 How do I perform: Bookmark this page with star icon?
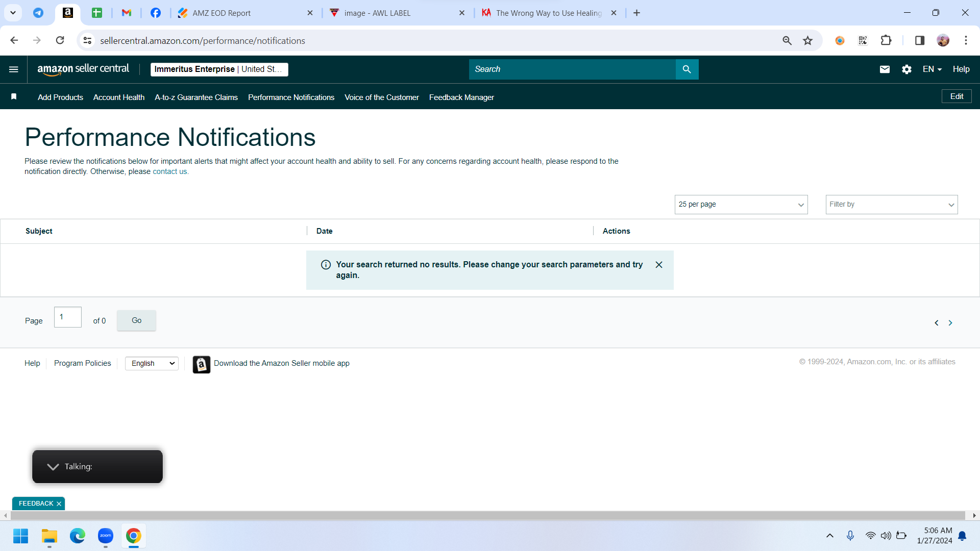tap(807, 40)
